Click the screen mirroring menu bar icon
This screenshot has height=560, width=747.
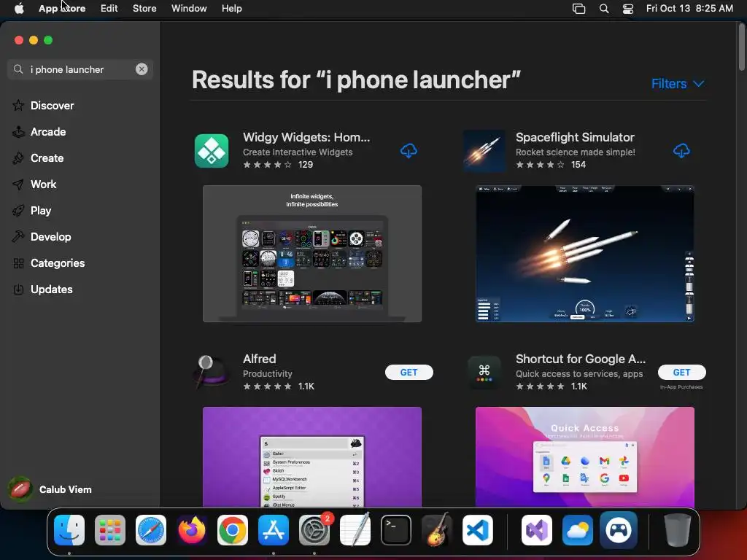click(x=578, y=8)
